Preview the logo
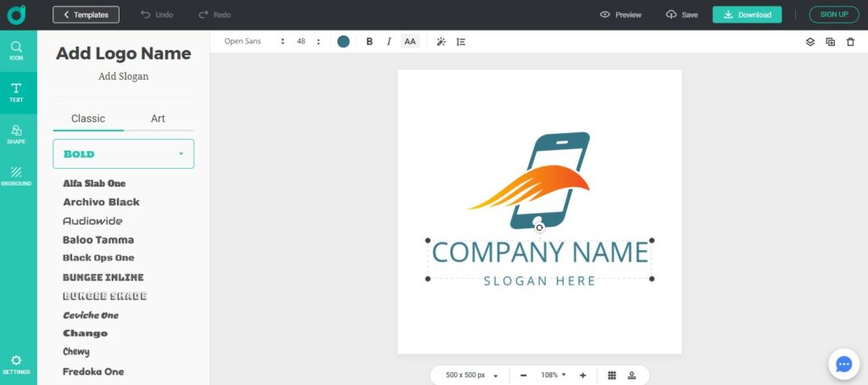 click(620, 15)
